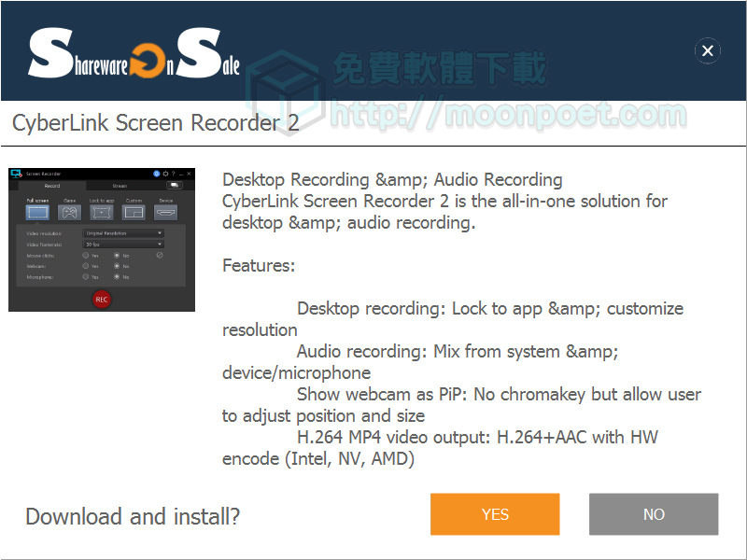Click the Screen Recorder help icon

tap(173, 174)
